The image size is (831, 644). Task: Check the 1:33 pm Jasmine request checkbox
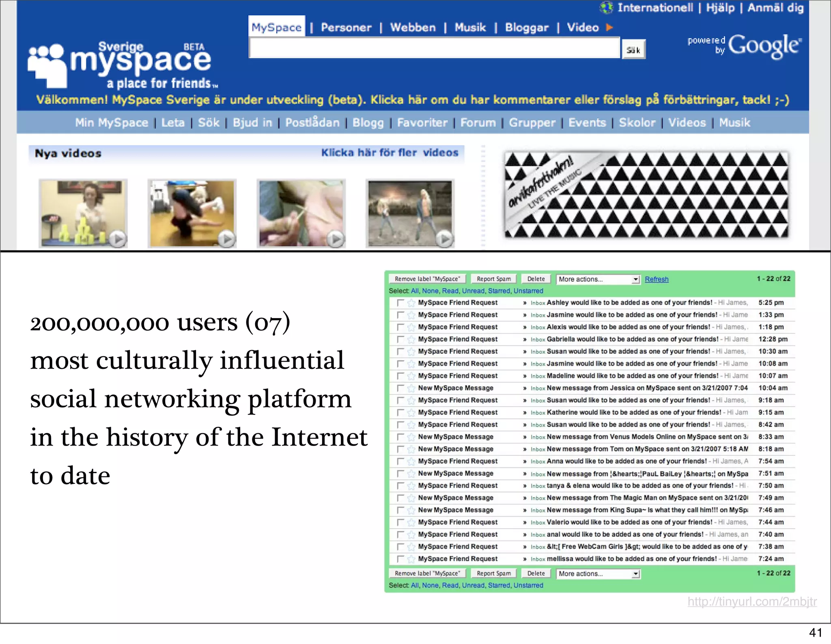400,315
